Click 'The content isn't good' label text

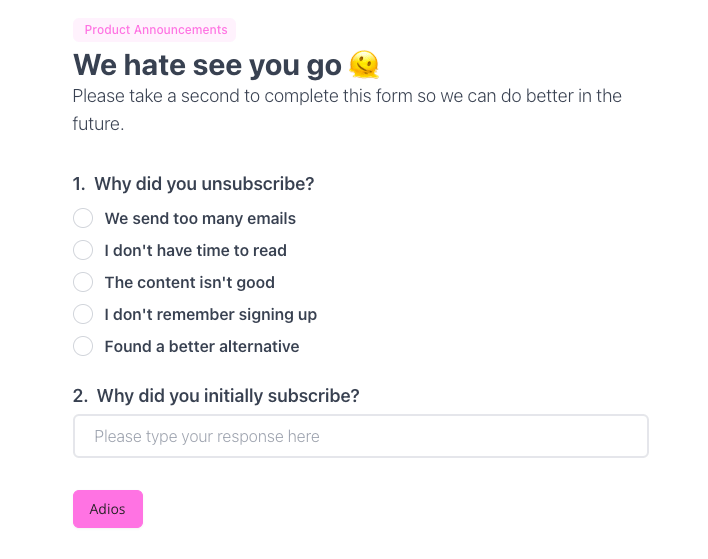click(190, 283)
